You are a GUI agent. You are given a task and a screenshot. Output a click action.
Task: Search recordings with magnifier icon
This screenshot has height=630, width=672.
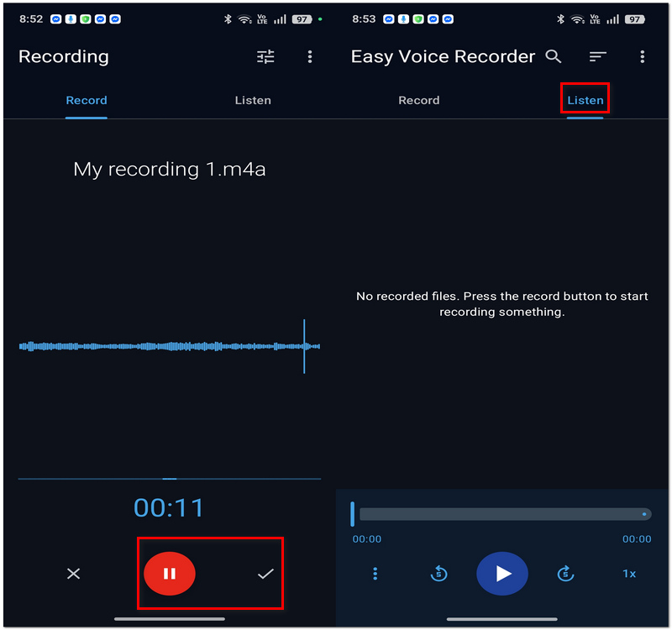(x=554, y=56)
